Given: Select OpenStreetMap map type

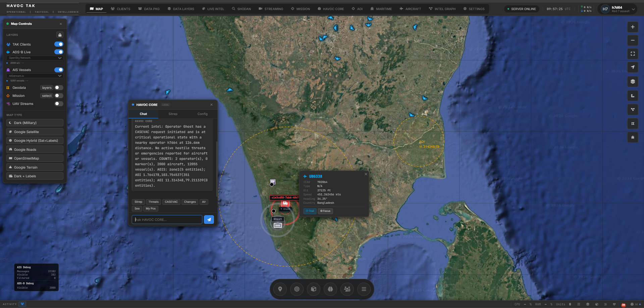Looking at the screenshot, I should point(35,159).
